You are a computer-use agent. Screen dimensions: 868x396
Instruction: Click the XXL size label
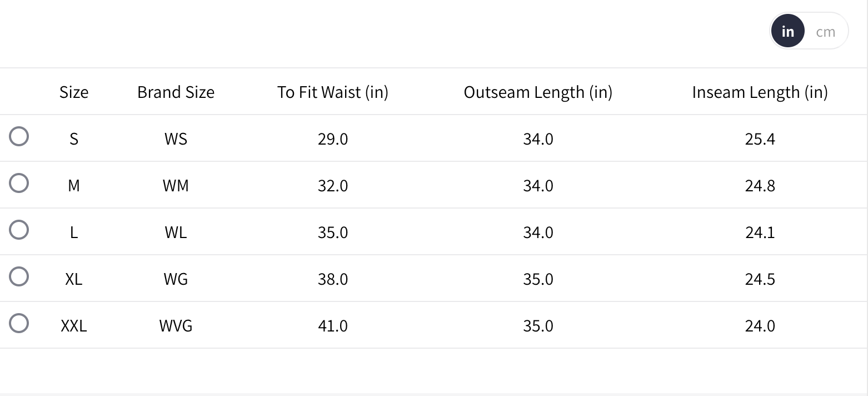[x=74, y=325]
